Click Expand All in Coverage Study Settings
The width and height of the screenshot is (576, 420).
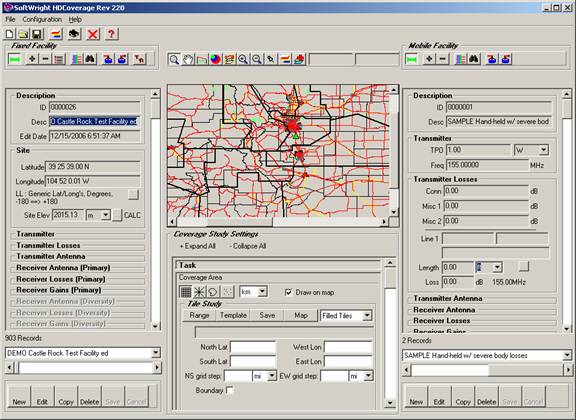tap(198, 246)
